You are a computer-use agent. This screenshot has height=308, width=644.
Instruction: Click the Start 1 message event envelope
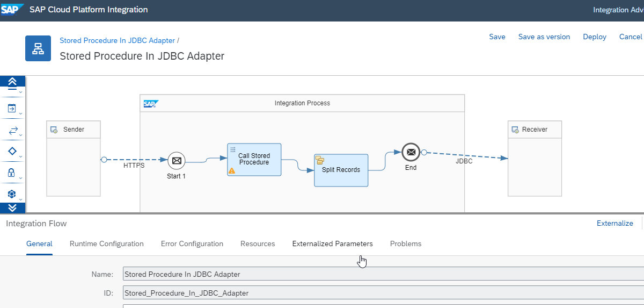click(x=177, y=160)
